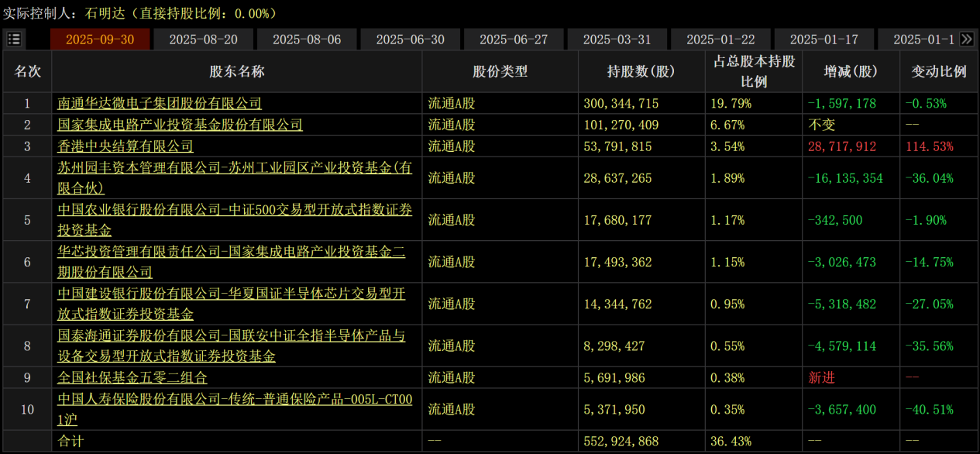Click the change value -3,657,400

coord(841,410)
